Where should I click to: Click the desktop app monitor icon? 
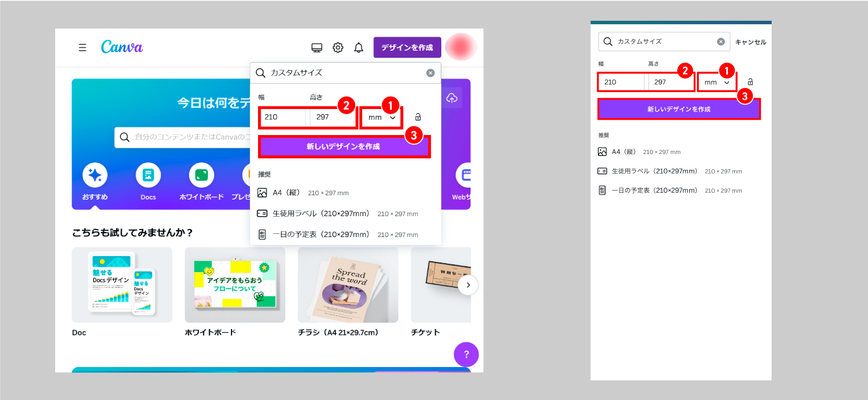point(317,48)
